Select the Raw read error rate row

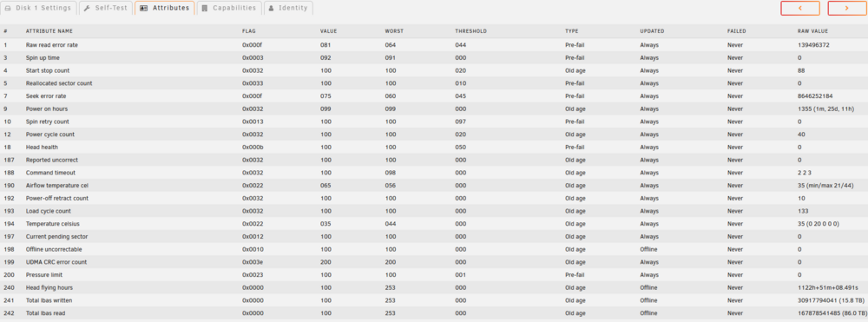click(434, 45)
